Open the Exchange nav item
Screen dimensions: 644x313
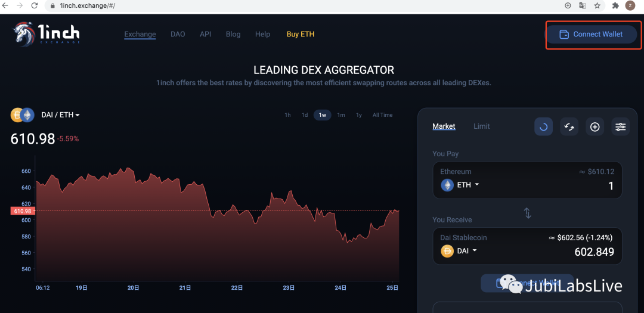coord(140,34)
